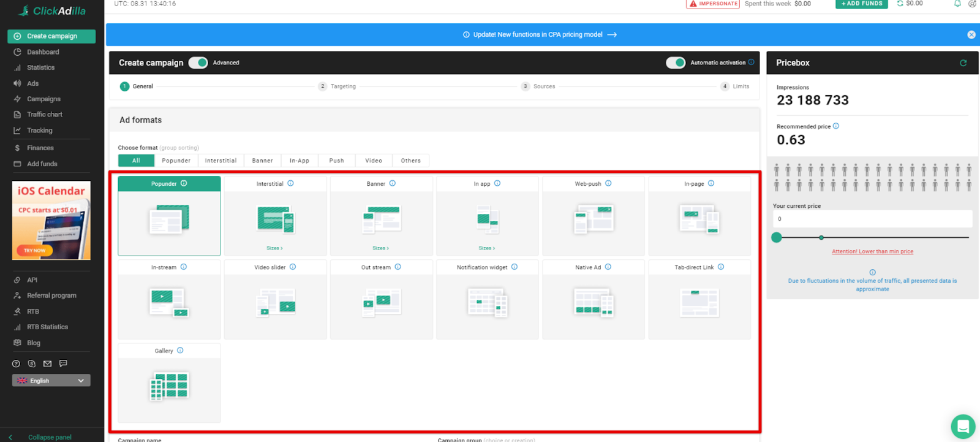Open the Tracking page
Viewport: 980px width, 442px height.
[39, 131]
